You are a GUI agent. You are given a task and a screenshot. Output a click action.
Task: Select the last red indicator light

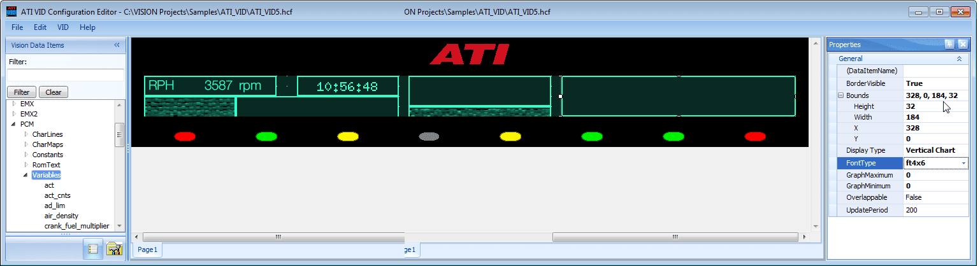coord(755,136)
